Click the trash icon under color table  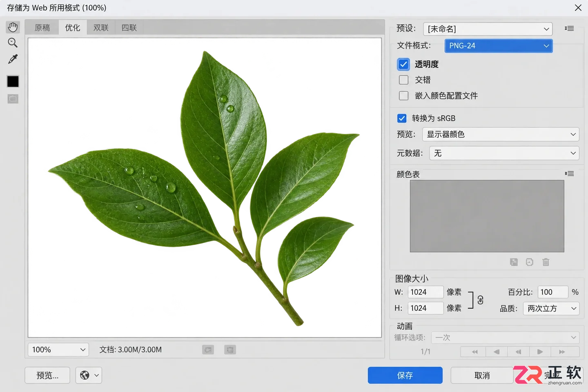pos(546,262)
